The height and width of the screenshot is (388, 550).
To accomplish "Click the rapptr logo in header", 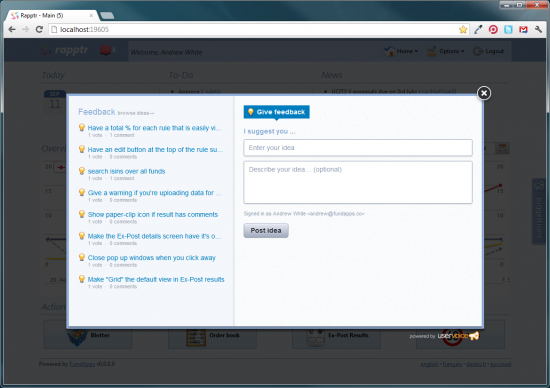I will click(x=66, y=50).
